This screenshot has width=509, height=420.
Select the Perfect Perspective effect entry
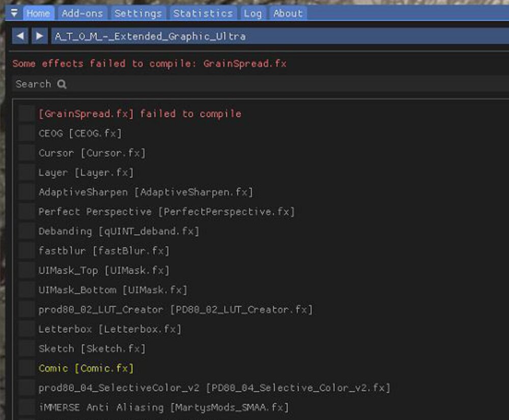pos(166,212)
